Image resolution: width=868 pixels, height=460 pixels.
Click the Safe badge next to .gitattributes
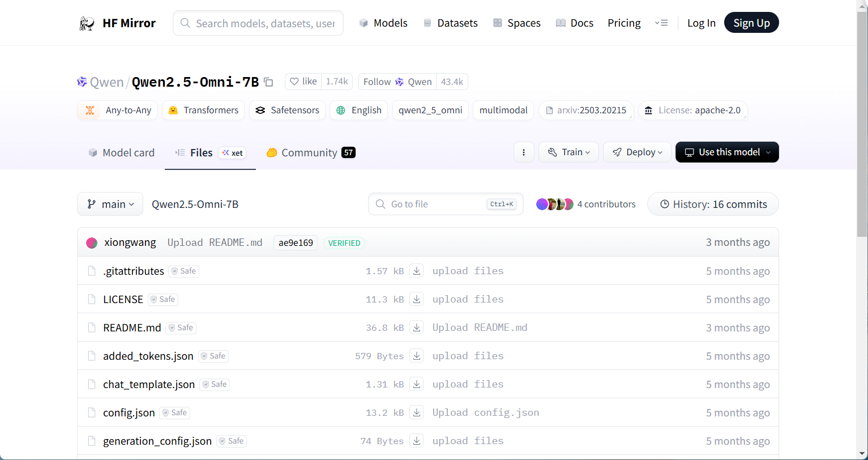tap(184, 271)
